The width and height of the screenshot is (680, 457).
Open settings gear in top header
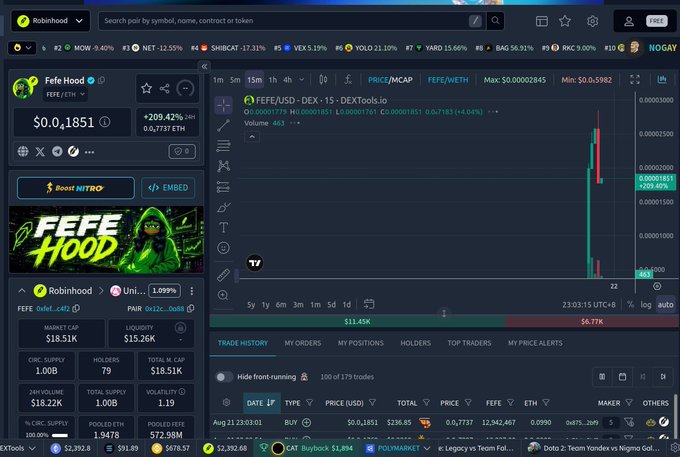[x=592, y=21]
